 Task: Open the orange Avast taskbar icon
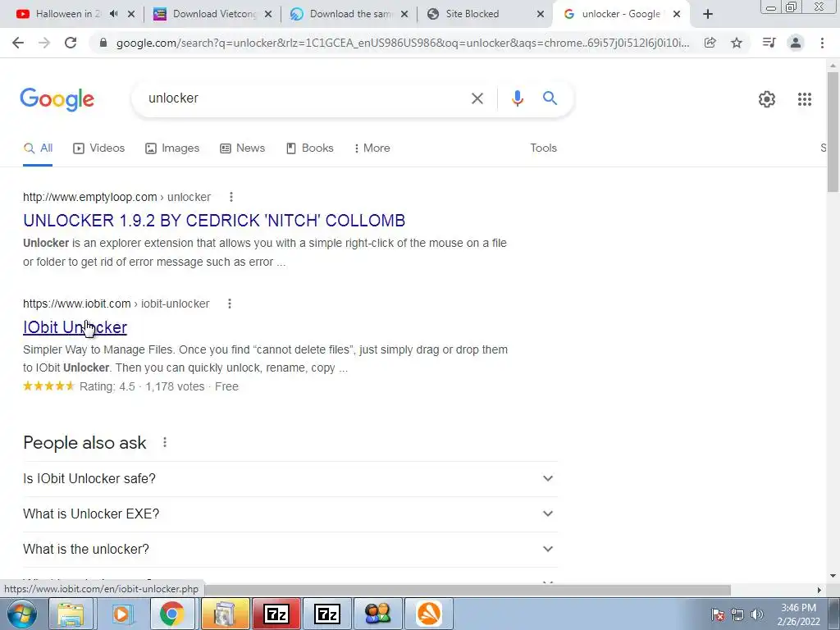(x=428, y=614)
